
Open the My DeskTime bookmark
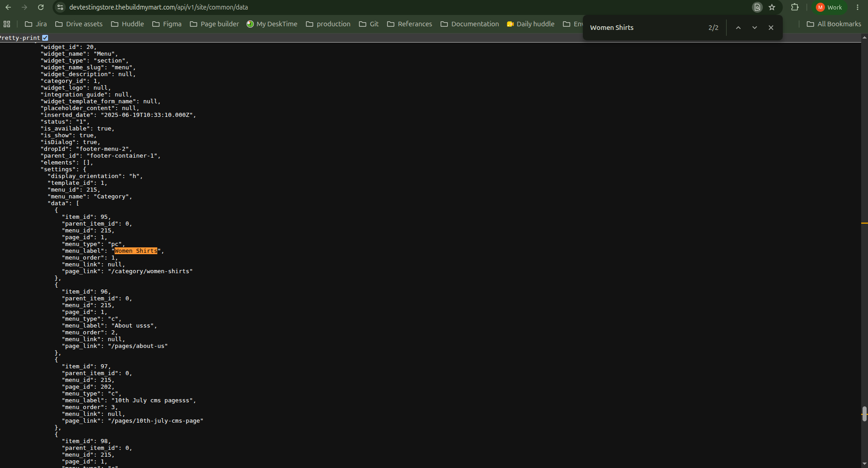pos(272,24)
